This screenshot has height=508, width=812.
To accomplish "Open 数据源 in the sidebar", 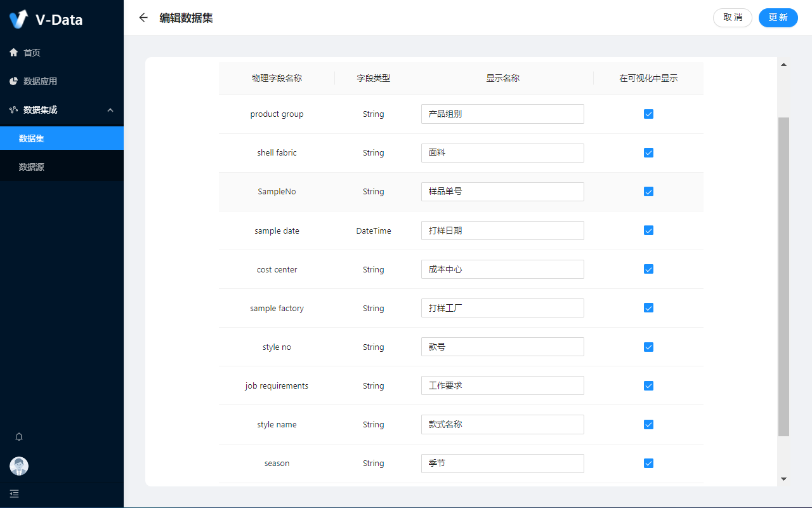I will click(32, 167).
